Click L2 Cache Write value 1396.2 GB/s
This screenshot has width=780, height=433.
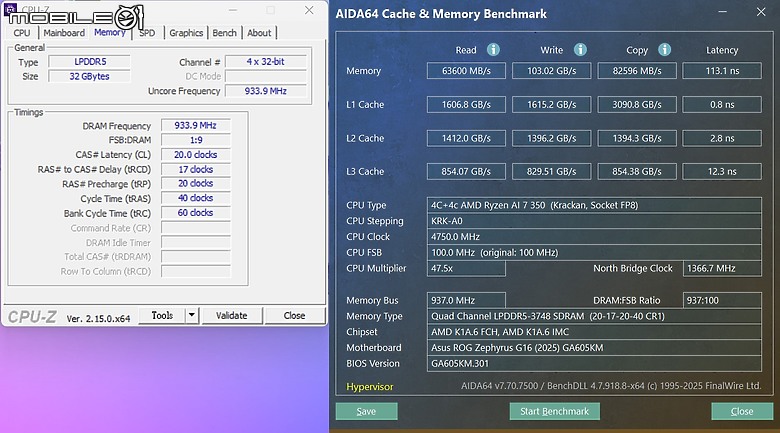[x=552, y=138]
